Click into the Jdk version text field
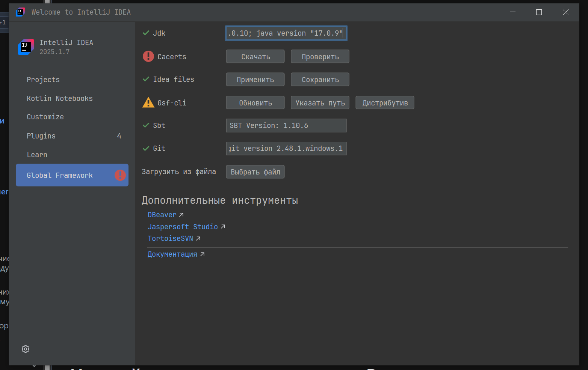The image size is (588, 370). (286, 33)
